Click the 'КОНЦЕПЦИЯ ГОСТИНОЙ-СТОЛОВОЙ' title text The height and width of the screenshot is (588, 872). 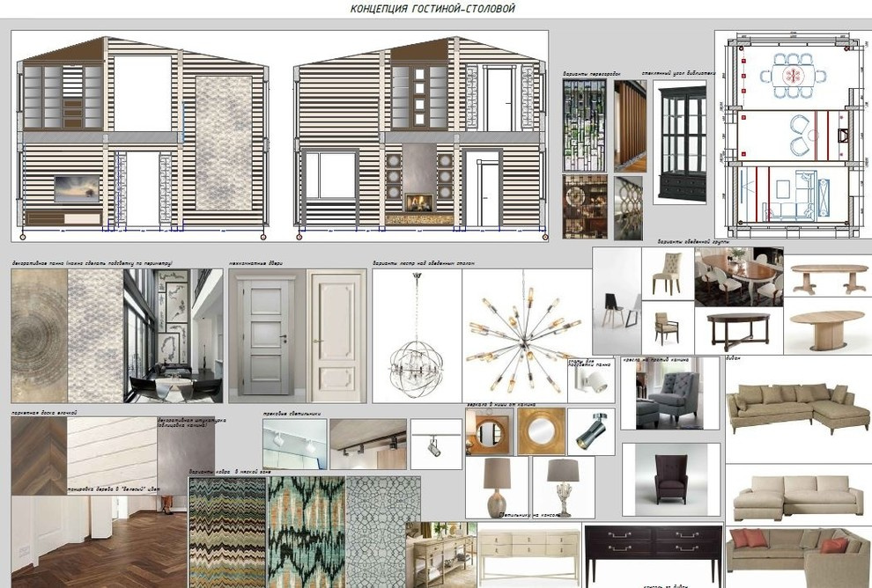pyautogui.click(x=432, y=9)
